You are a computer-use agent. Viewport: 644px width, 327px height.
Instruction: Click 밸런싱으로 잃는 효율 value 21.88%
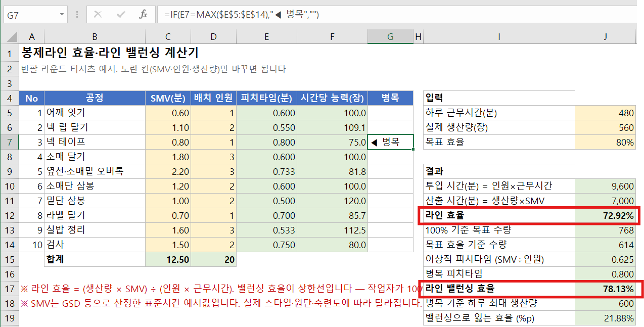pyautogui.click(x=606, y=318)
